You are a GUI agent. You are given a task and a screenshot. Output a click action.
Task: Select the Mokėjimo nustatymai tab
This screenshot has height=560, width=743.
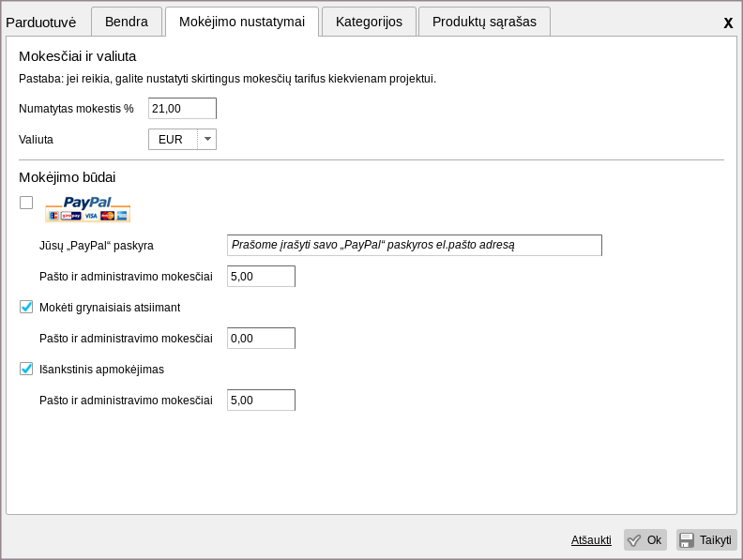(x=242, y=22)
